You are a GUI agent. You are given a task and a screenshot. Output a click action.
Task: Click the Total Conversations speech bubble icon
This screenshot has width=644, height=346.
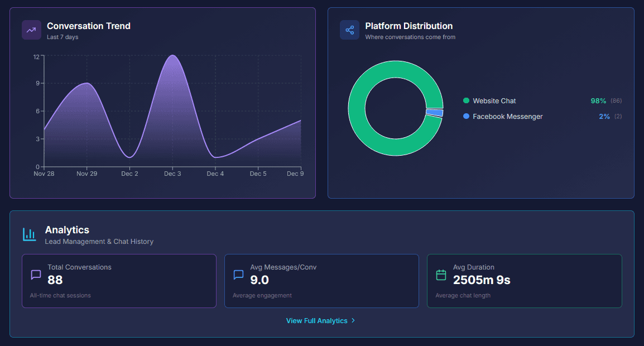point(36,275)
